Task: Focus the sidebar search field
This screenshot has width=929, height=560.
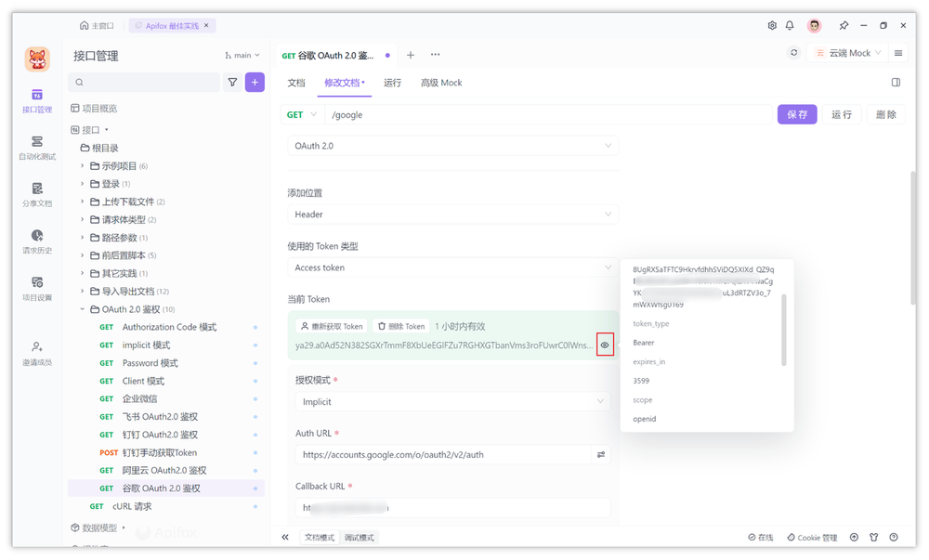Action: coord(144,83)
